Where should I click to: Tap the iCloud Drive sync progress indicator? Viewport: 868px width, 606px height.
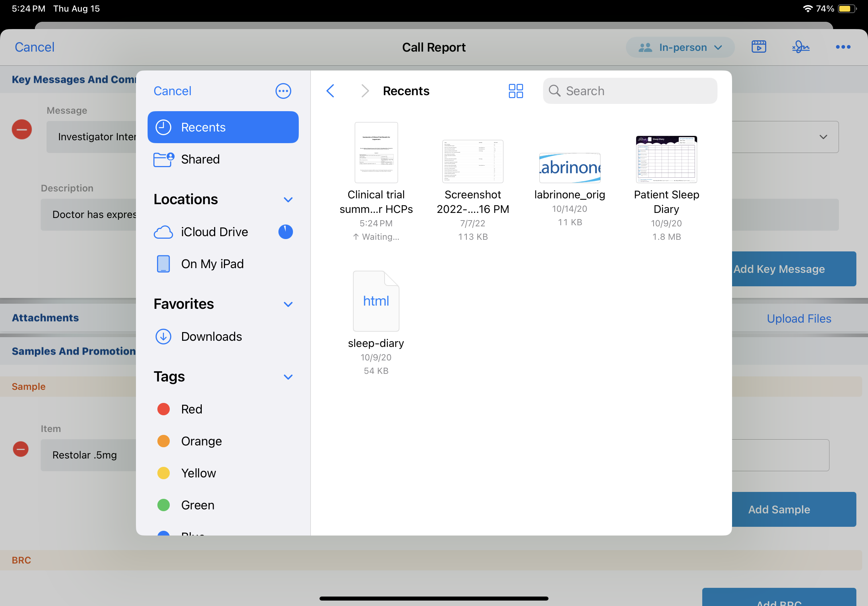pyautogui.click(x=285, y=231)
